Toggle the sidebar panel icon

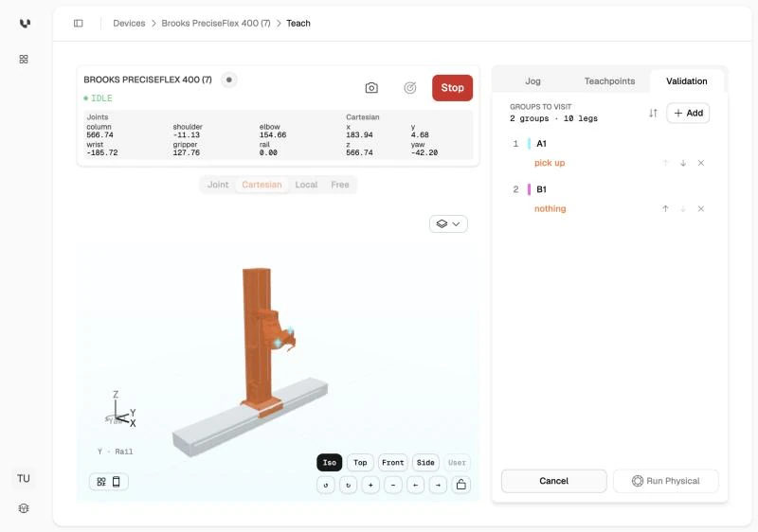point(79,23)
